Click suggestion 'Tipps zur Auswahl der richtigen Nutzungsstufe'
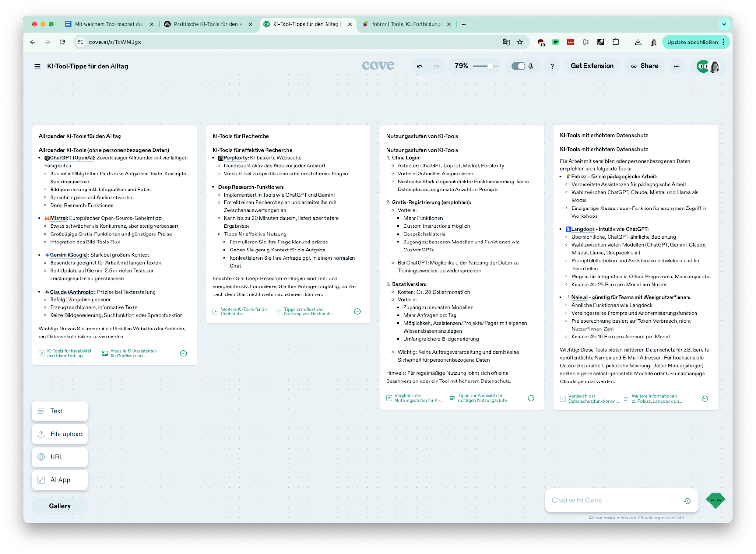The image size is (756, 554). [478, 398]
